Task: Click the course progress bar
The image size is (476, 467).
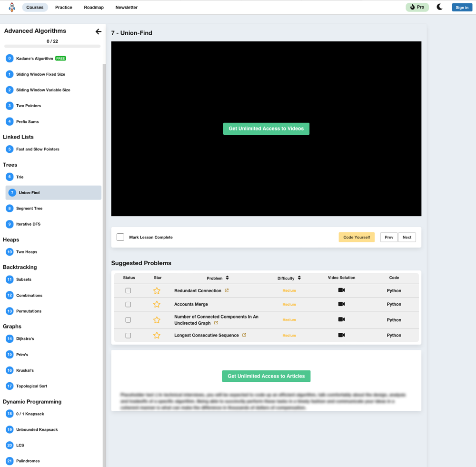Action: click(52, 46)
